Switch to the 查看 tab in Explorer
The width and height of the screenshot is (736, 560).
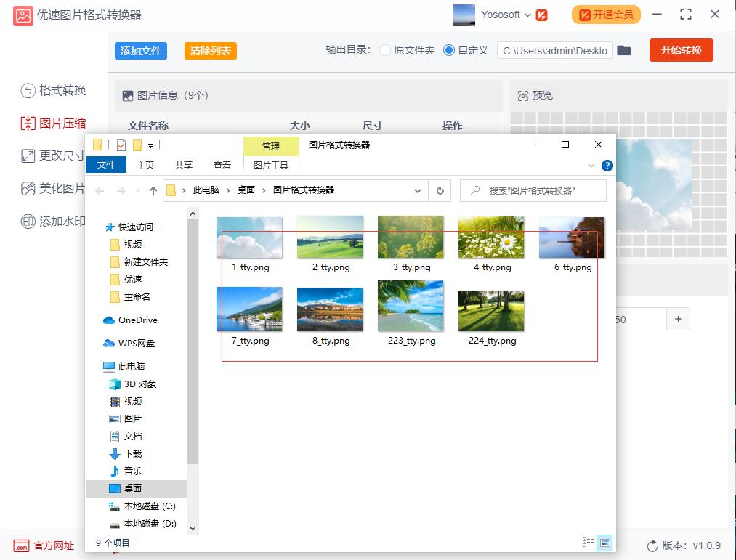coord(222,165)
